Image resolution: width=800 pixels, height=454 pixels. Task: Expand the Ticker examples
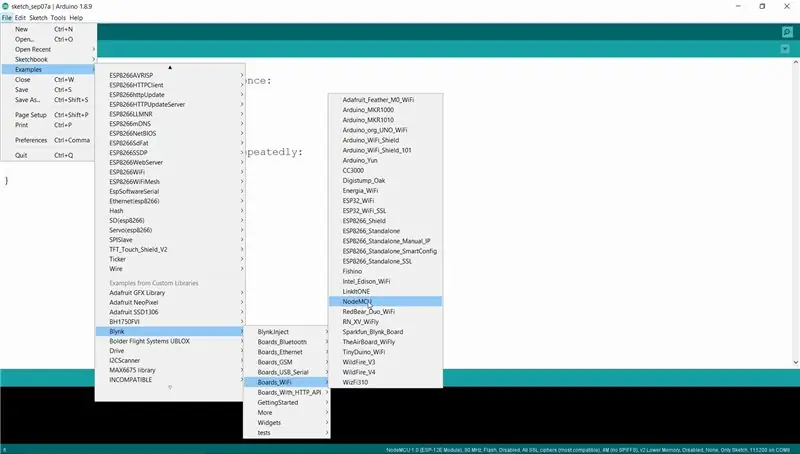pos(170,259)
